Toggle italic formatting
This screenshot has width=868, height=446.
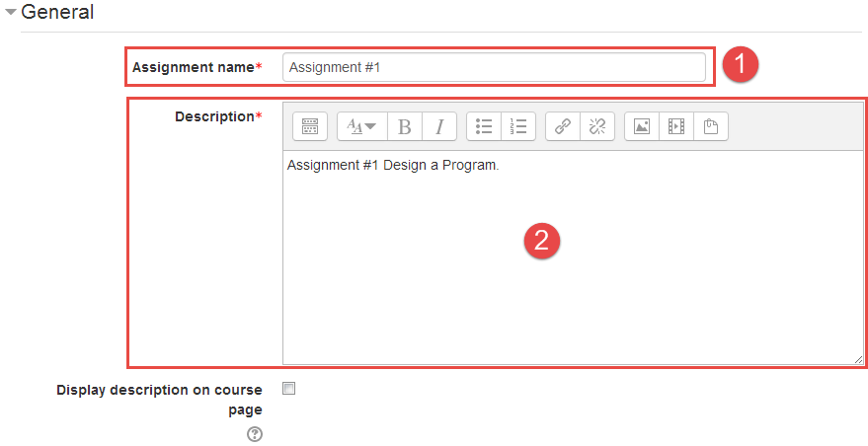pos(438,126)
